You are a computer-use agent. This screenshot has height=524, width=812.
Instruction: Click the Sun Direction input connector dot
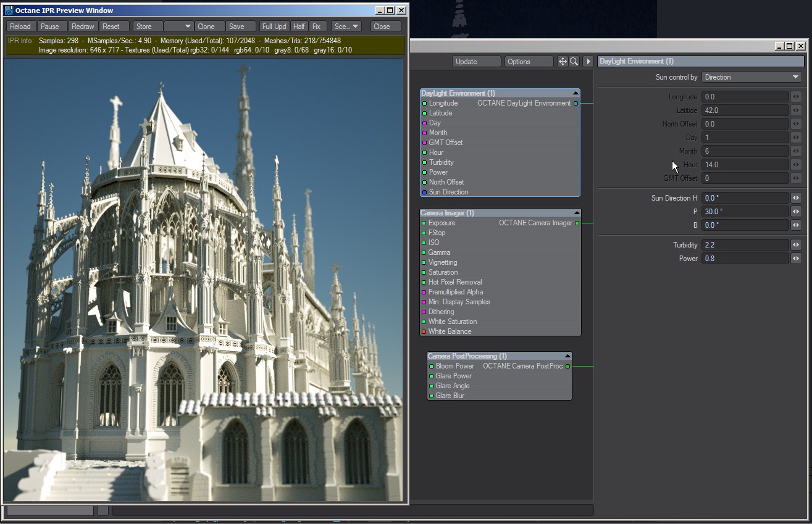tap(424, 193)
